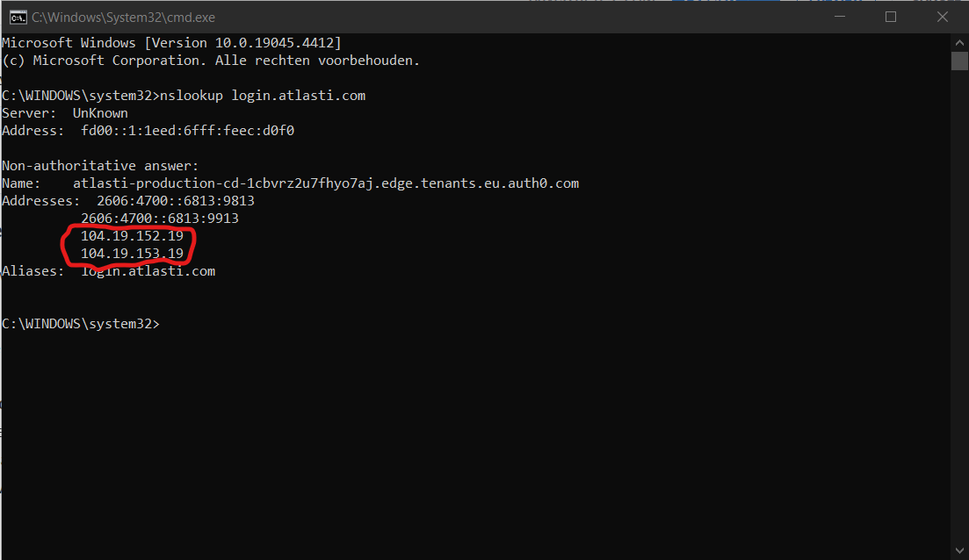Close the Command Prompt window
Viewport: 969px width, 560px height.
(x=943, y=17)
